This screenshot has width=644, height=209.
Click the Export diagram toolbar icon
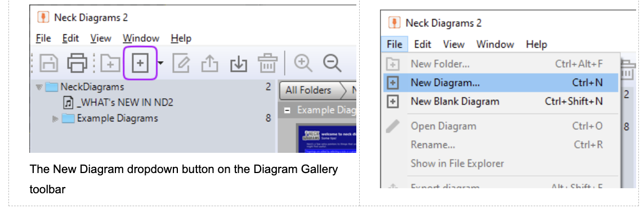click(x=209, y=63)
